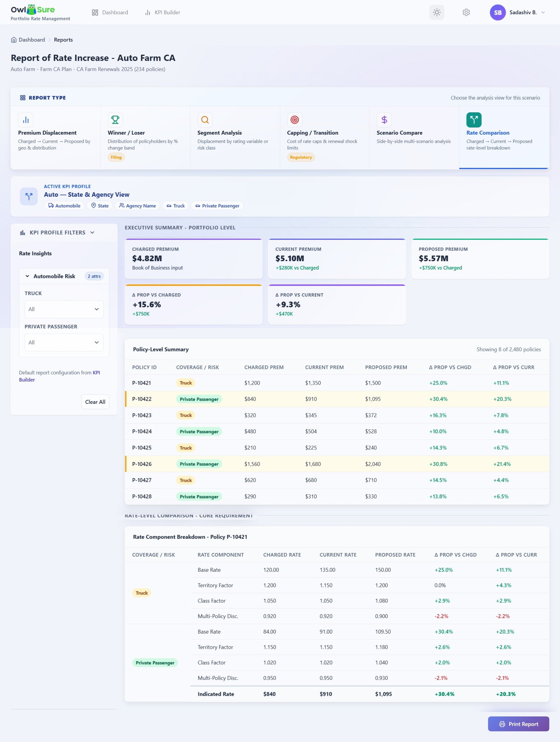Open KPI Builder in the top navigation

click(x=163, y=12)
